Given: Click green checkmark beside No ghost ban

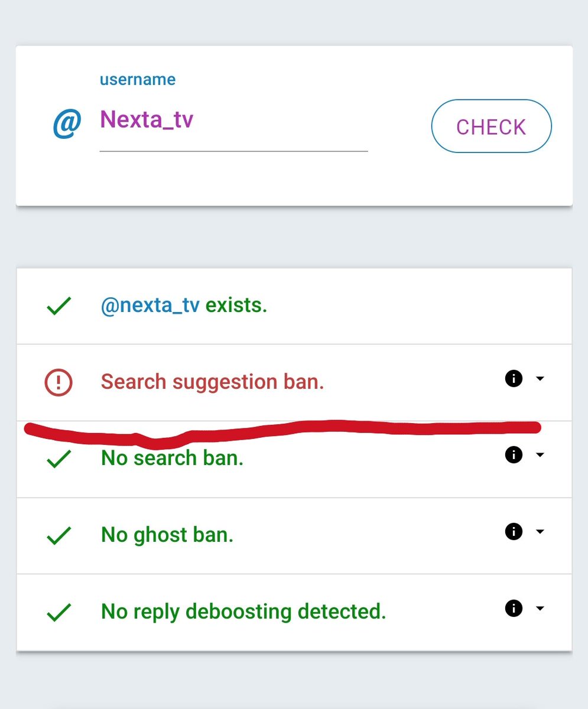Looking at the screenshot, I should pos(59,535).
